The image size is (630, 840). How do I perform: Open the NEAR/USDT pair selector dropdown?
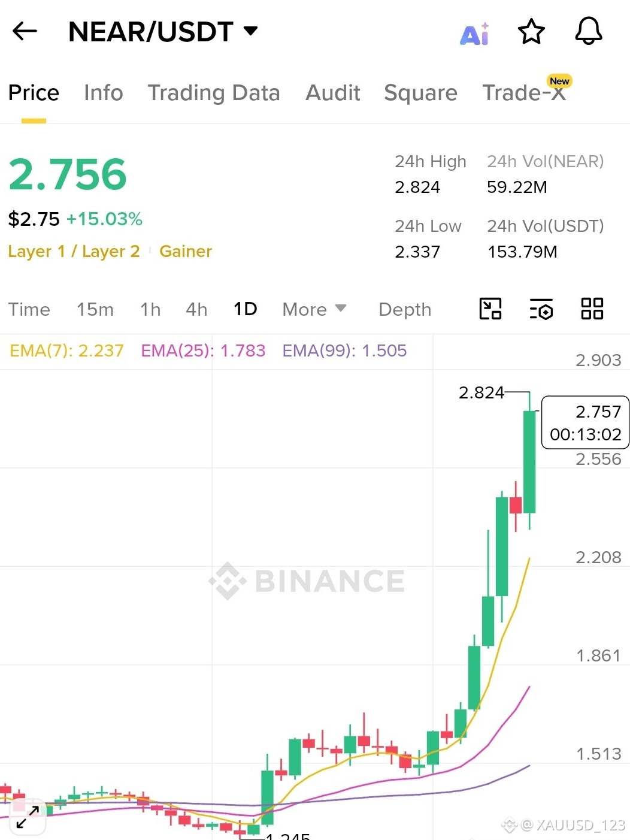(163, 32)
